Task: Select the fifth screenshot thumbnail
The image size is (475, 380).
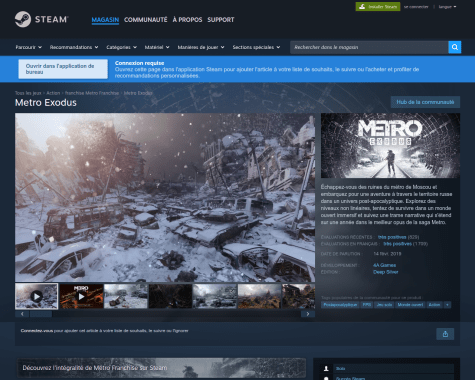Action: [x=215, y=296]
